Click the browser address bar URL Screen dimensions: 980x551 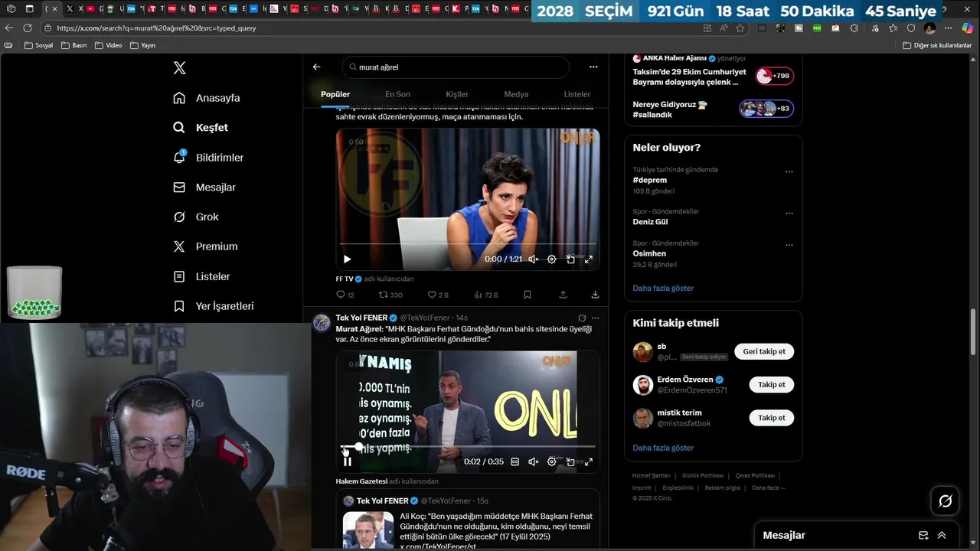pos(157,28)
